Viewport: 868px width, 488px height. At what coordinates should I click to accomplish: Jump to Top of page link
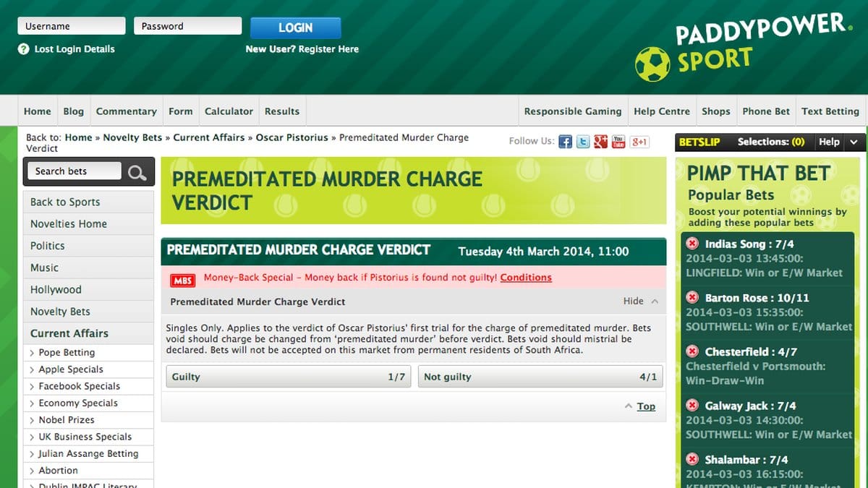point(646,406)
